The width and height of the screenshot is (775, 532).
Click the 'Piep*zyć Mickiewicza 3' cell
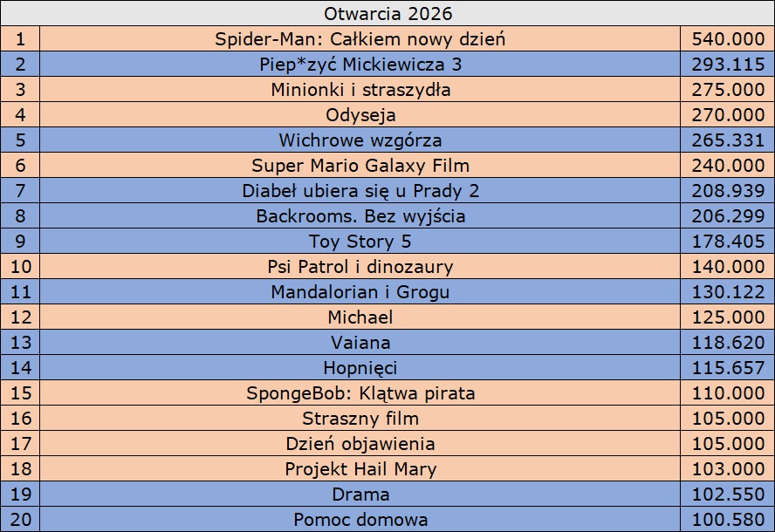[360, 65]
